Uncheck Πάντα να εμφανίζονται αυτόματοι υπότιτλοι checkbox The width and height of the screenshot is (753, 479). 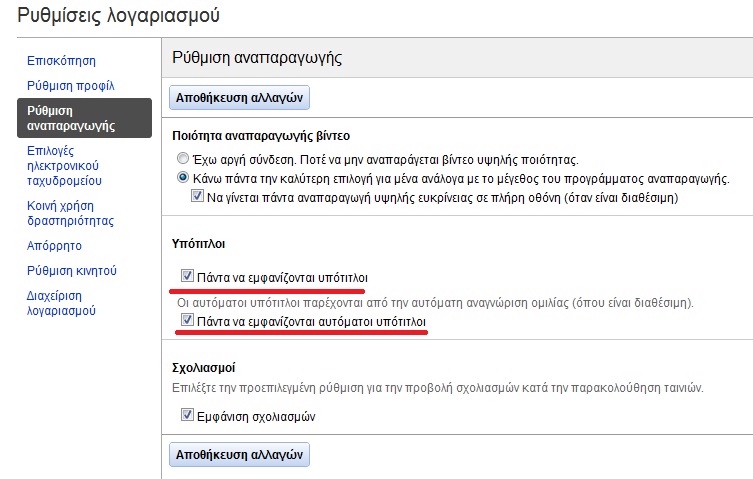click(187, 321)
